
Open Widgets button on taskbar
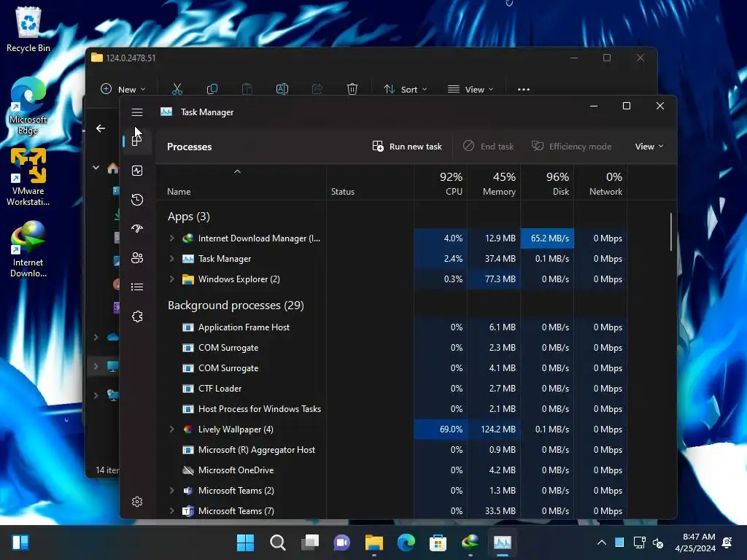20,542
